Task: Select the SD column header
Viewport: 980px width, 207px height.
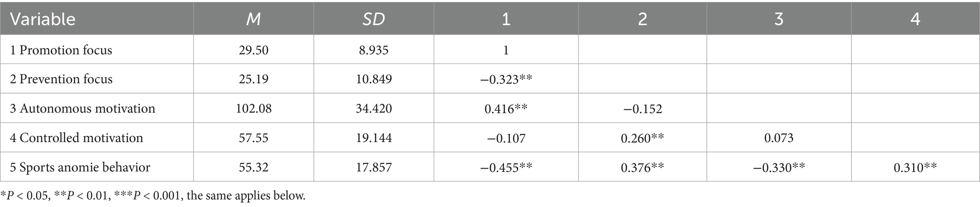Action: coord(374,19)
